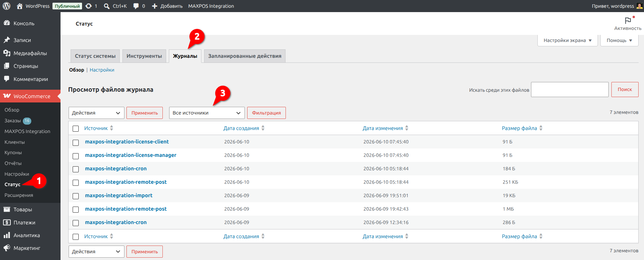Image resolution: width=644 pixels, height=260 pixels.
Task: Sort by Источник arrows in header
Action: 112,128
